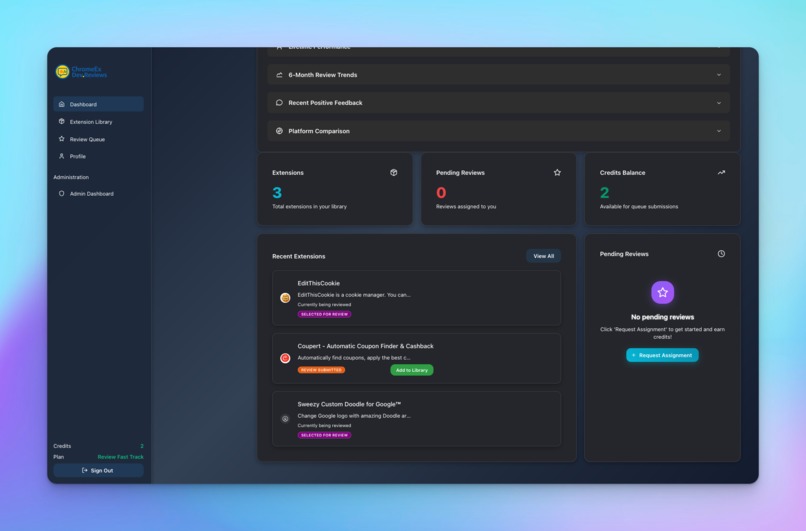The image size is (806, 531).
Task: Click the Sweezy Custom Doodle extension icon
Action: click(285, 419)
